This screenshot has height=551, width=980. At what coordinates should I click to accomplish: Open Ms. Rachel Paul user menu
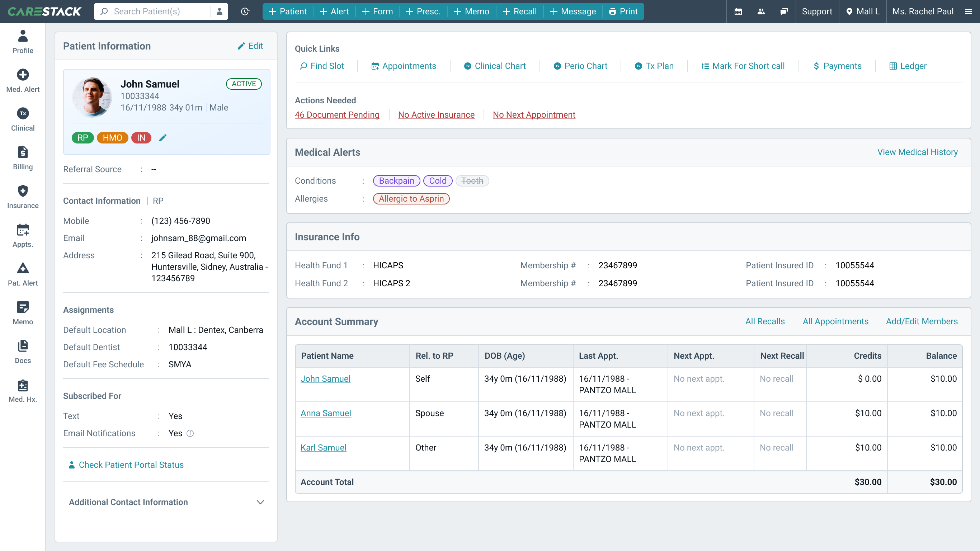[923, 11]
